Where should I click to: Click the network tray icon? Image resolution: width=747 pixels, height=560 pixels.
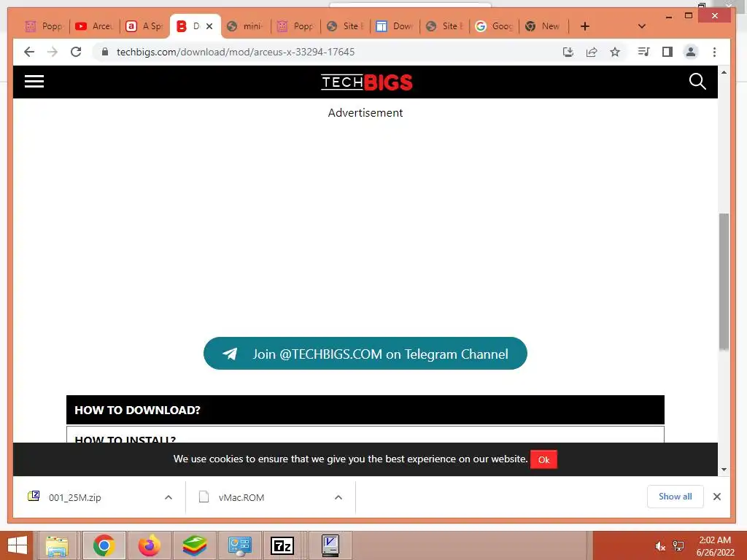[678, 546]
